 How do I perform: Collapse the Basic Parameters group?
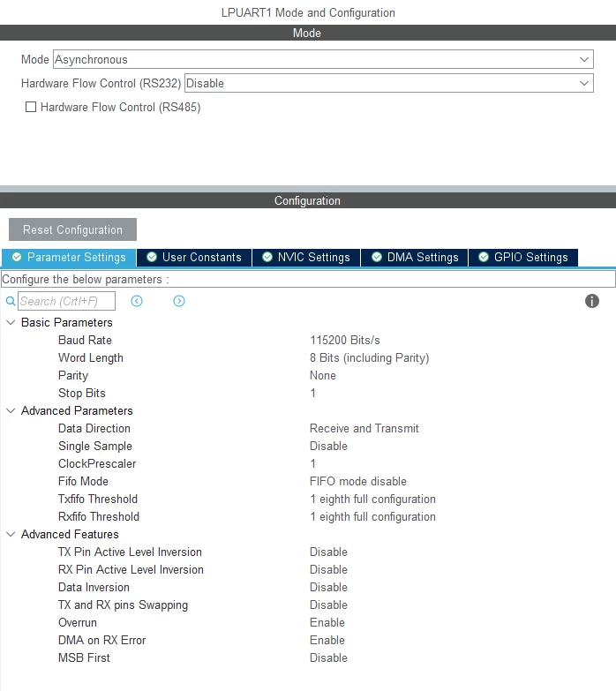(x=11, y=323)
